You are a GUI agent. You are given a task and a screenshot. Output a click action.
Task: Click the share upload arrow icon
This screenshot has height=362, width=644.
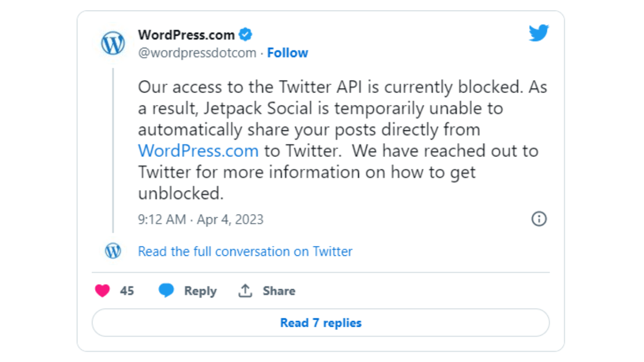point(245,291)
